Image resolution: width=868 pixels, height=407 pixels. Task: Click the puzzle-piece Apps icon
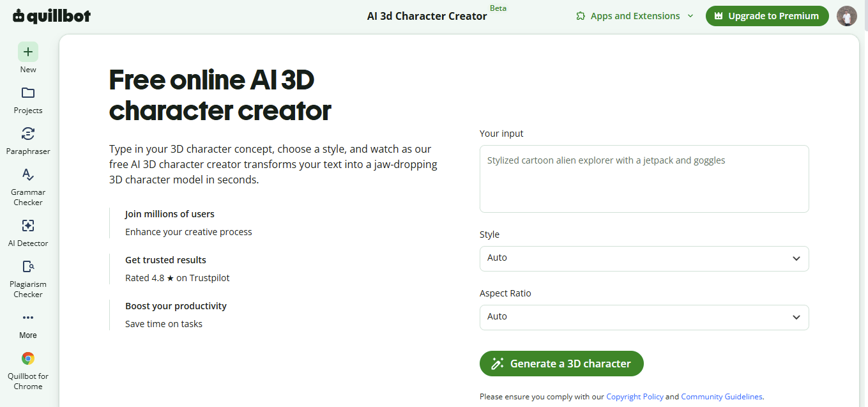[x=581, y=16]
